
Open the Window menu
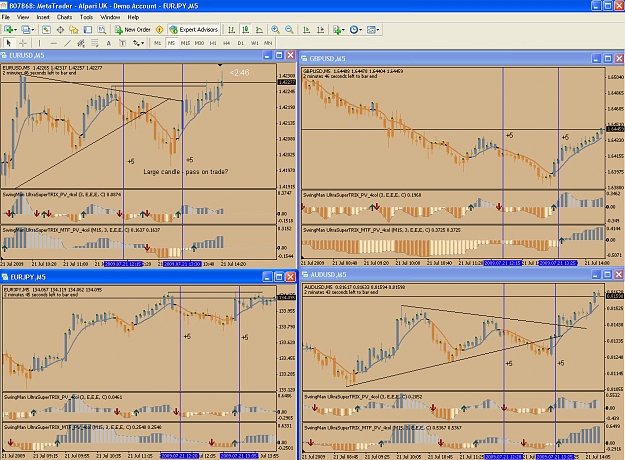[110, 17]
